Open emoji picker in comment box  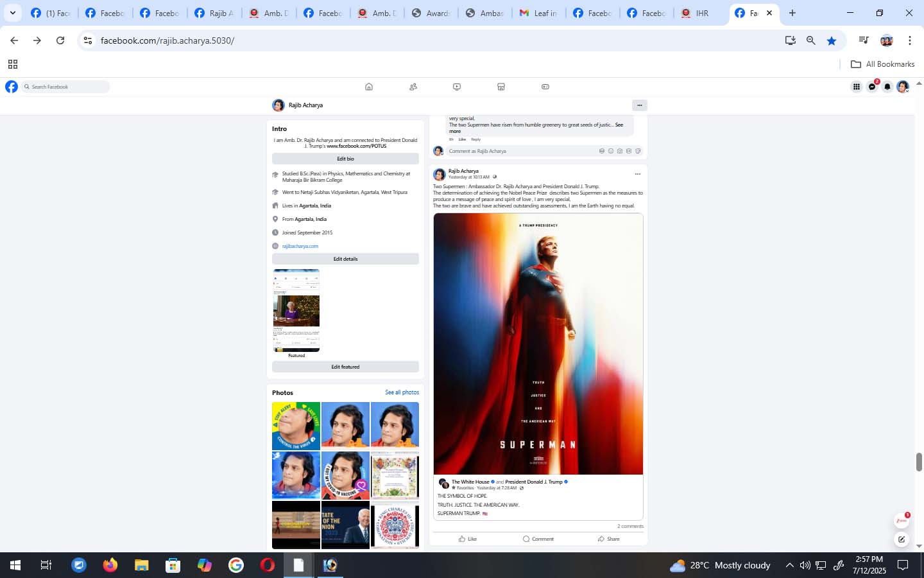[x=611, y=151]
